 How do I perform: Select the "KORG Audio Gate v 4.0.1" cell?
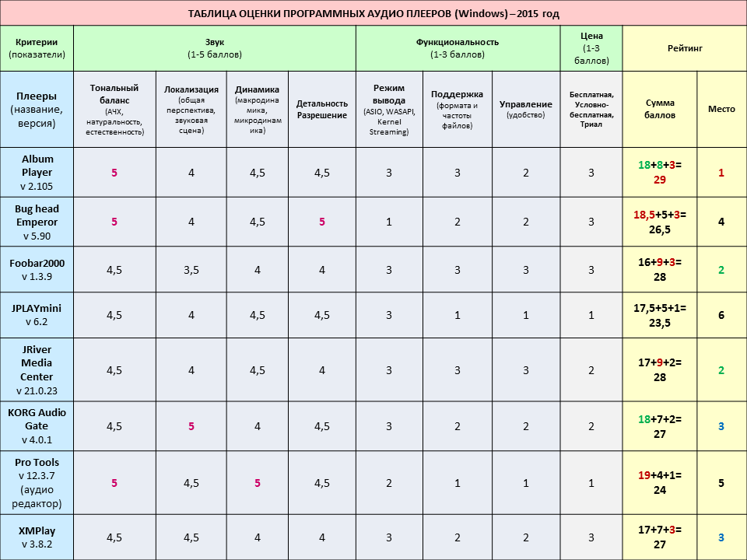pyautogui.click(x=37, y=426)
